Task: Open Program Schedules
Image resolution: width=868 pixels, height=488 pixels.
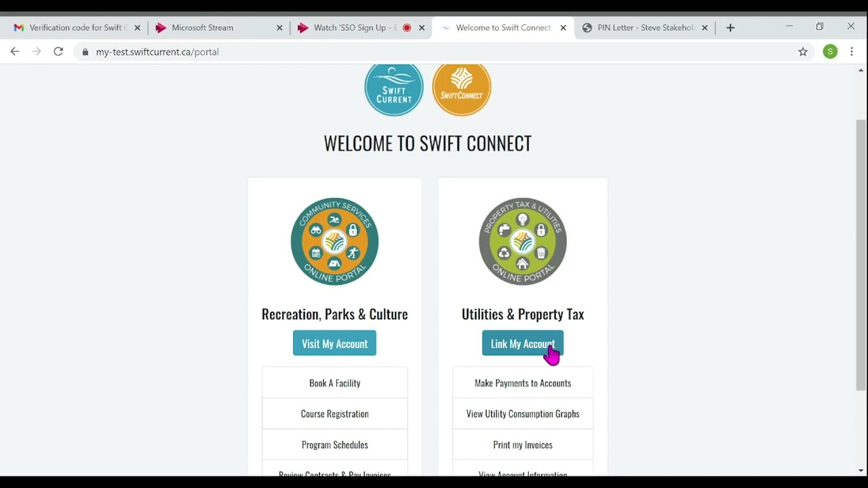Action: point(335,445)
